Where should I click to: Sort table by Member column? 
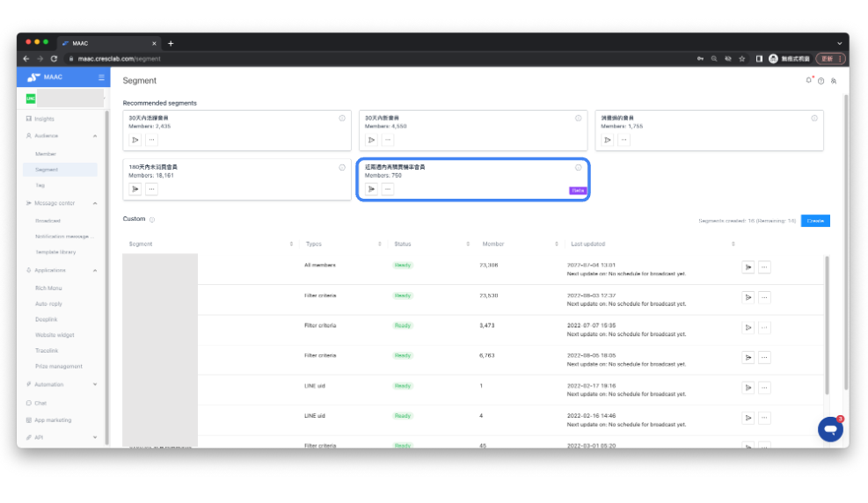coord(556,244)
